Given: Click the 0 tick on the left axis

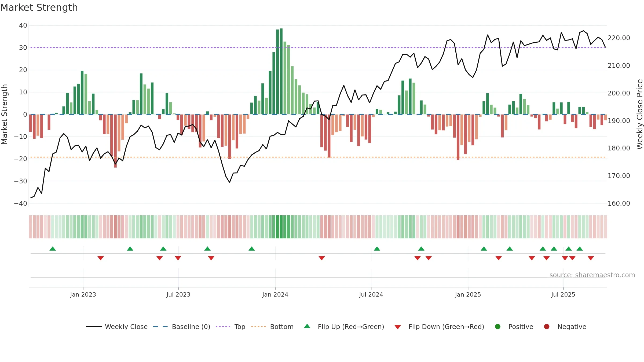Looking at the screenshot, I should pyautogui.click(x=25, y=114).
